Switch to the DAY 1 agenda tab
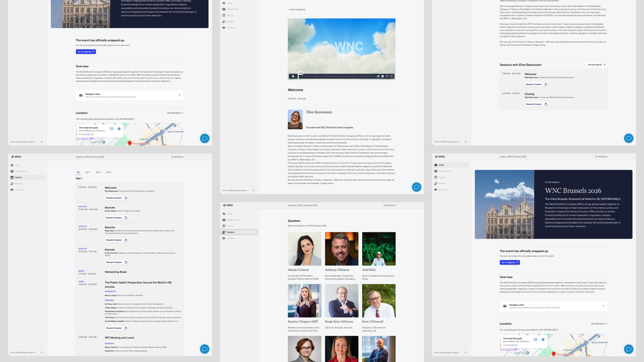This screenshot has height=362, width=644. tap(88, 172)
